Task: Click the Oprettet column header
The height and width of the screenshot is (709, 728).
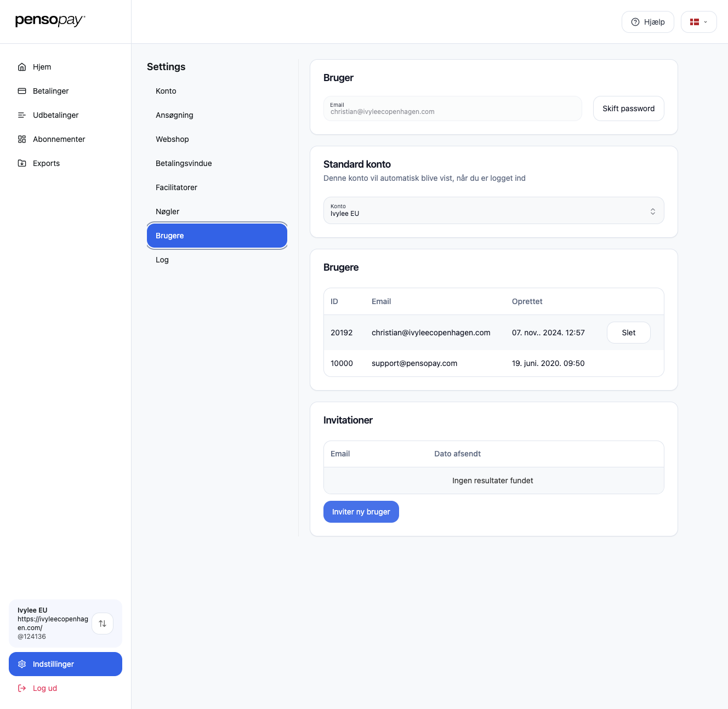Action: (x=527, y=301)
